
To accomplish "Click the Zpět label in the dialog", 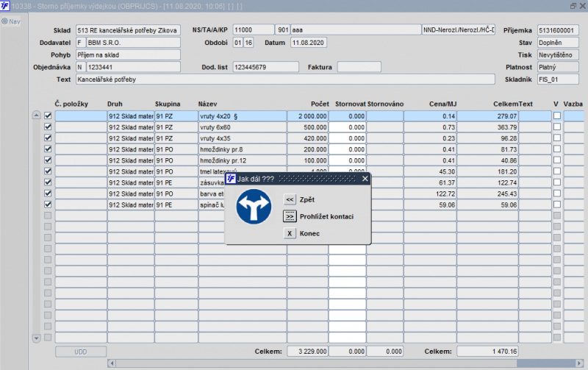I will 307,199.
